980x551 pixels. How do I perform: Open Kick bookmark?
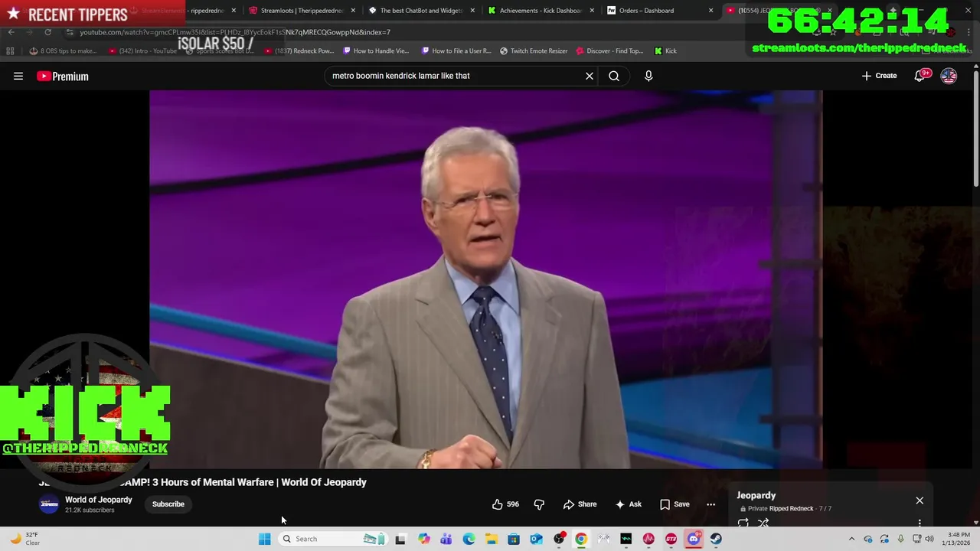pos(665,51)
